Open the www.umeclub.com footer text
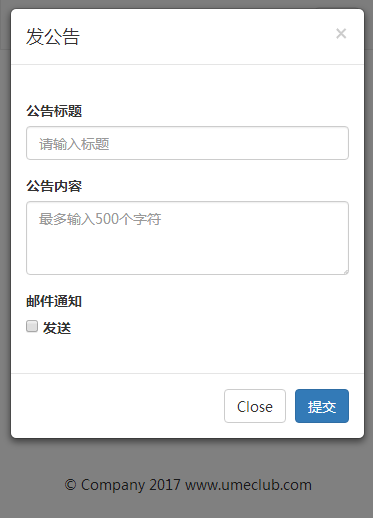 (x=248, y=485)
